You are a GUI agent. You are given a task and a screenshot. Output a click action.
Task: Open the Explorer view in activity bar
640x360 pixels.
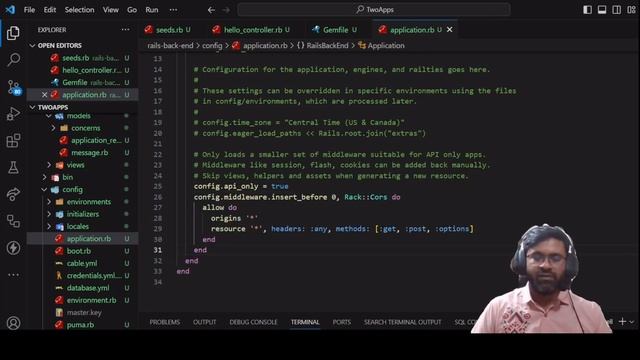pos(13,33)
